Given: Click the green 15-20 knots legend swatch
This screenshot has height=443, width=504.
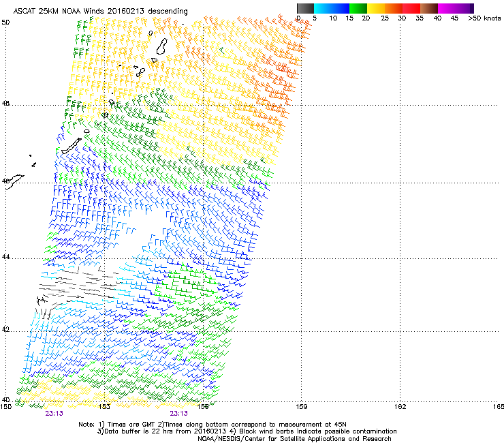Looking at the screenshot, I should coord(358,8).
